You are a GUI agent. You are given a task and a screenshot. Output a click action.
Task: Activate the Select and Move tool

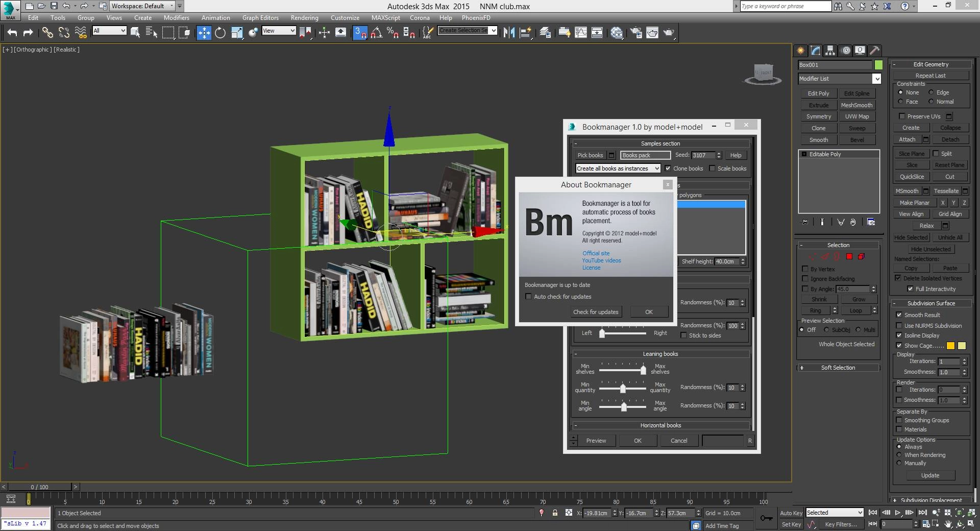click(204, 33)
